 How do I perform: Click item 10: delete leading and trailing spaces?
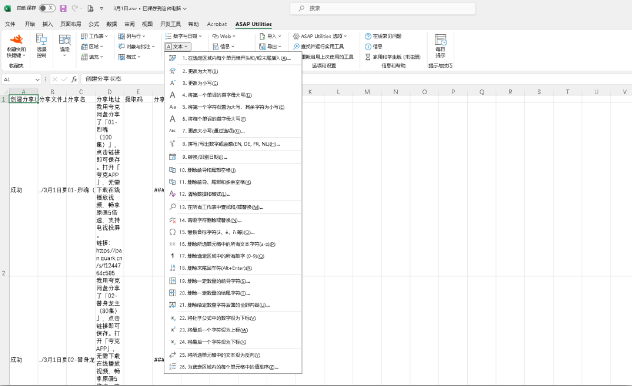[x=233, y=170]
